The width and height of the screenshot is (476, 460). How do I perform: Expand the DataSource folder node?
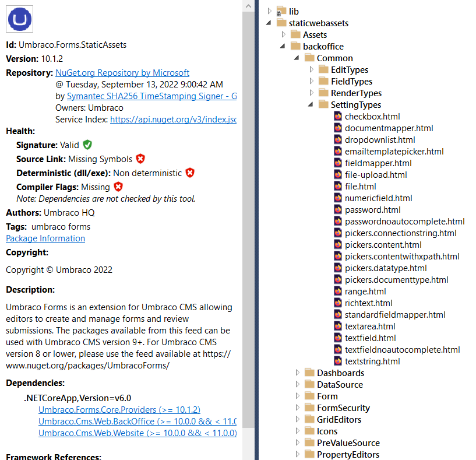click(x=297, y=384)
